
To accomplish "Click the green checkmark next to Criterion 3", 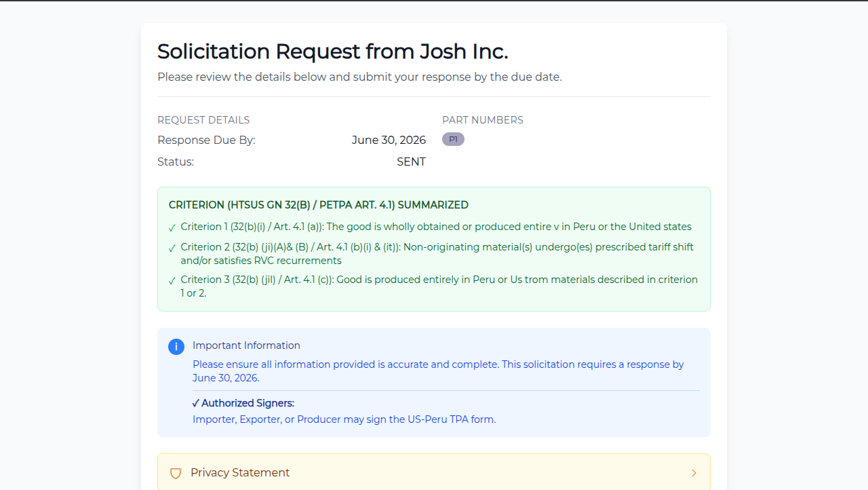I will coord(172,280).
